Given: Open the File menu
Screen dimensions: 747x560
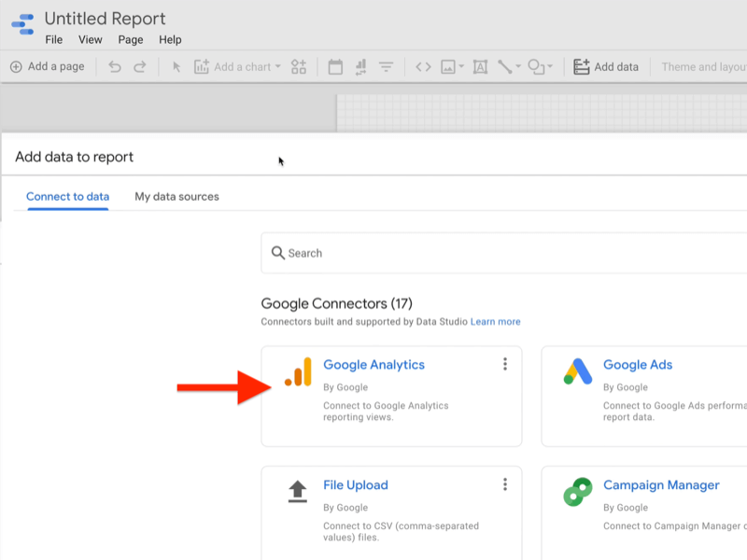Looking at the screenshot, I should [54, 40].
